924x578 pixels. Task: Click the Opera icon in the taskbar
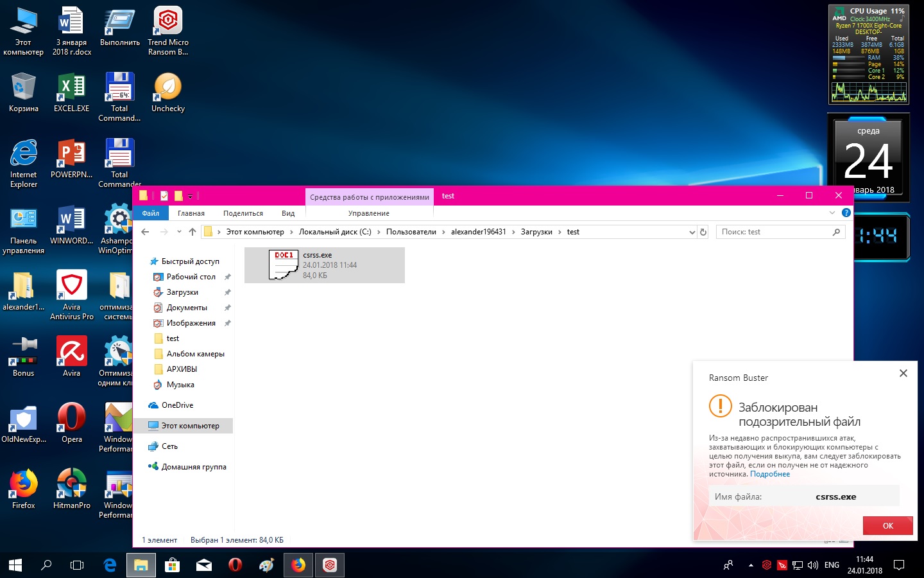(x=235, y=565)
